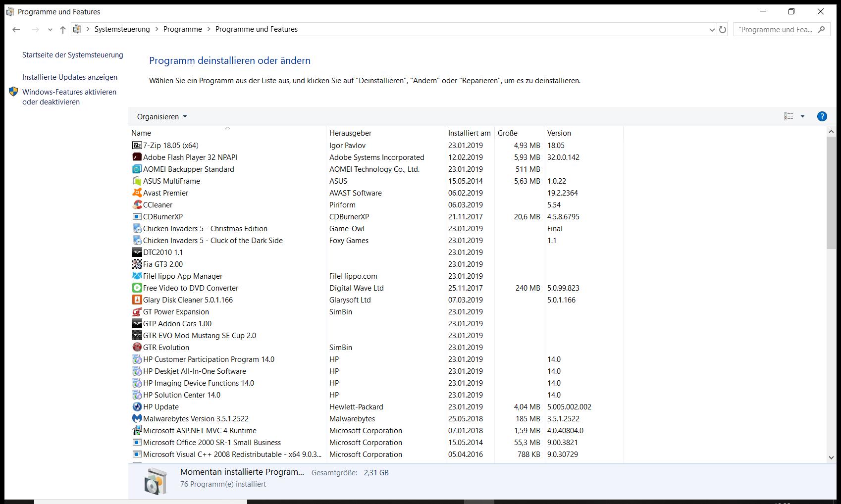Viewport: 841px width, 504px height.
Task: Click the GT Power Expansion icon
Action: tap(137, 311)
